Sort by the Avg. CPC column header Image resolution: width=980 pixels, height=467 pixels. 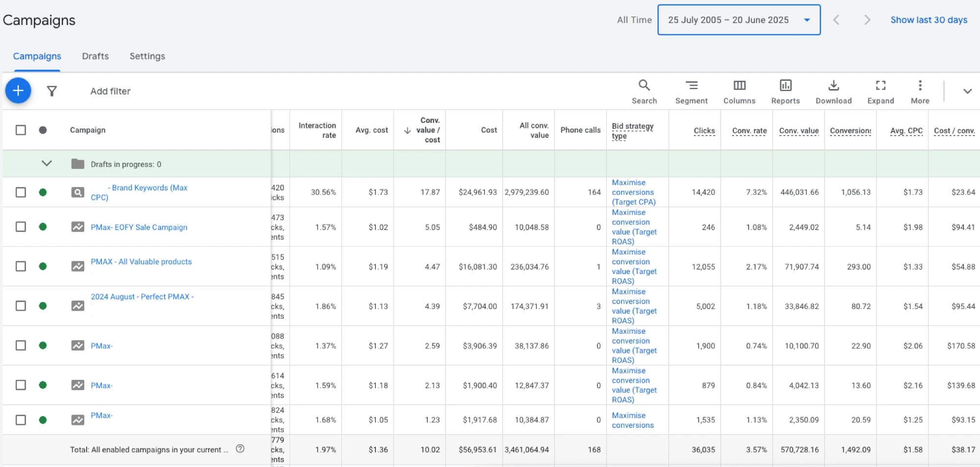[906, 131]
